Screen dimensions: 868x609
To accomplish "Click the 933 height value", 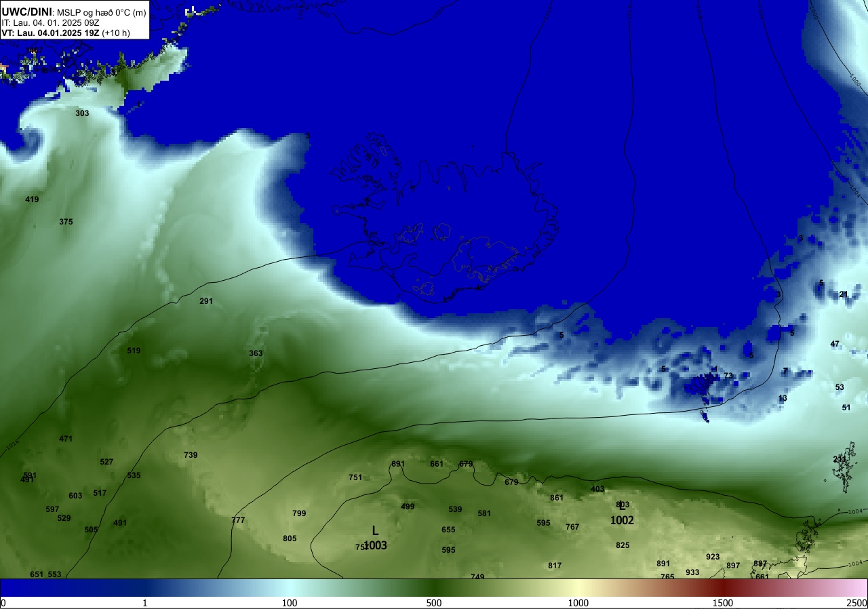I will pos(692,572).
